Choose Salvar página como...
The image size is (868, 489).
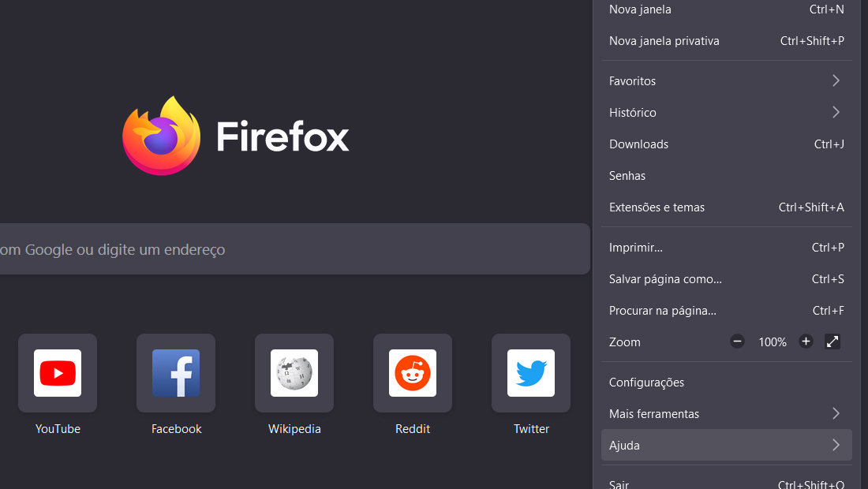pos(726,279)
